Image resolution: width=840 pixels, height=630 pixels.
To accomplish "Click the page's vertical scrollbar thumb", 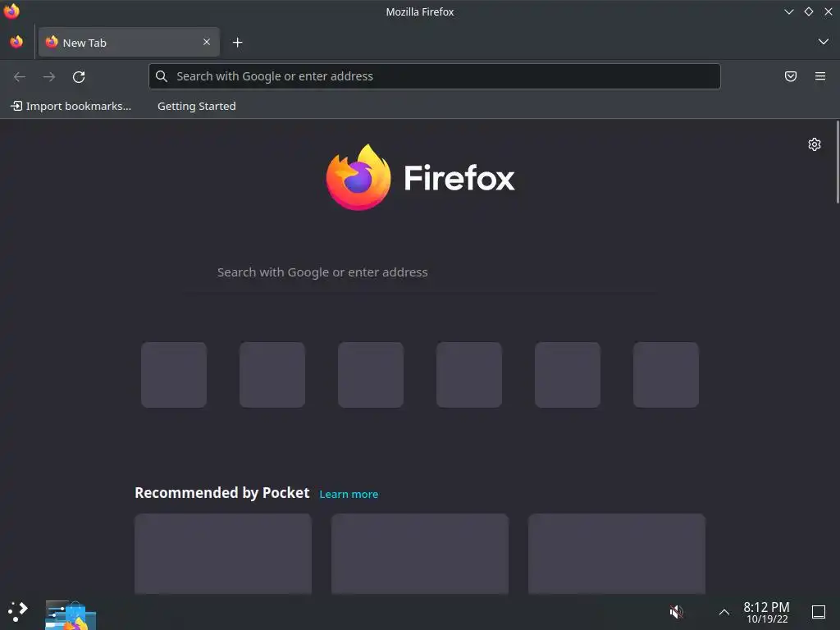I will 838,162.
